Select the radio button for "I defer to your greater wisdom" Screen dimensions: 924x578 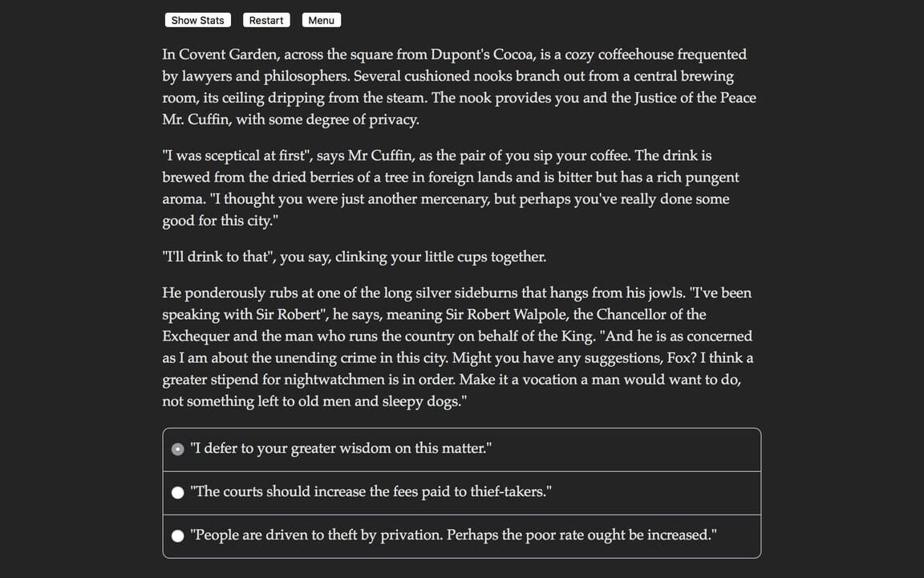click(x=177, y=449)
